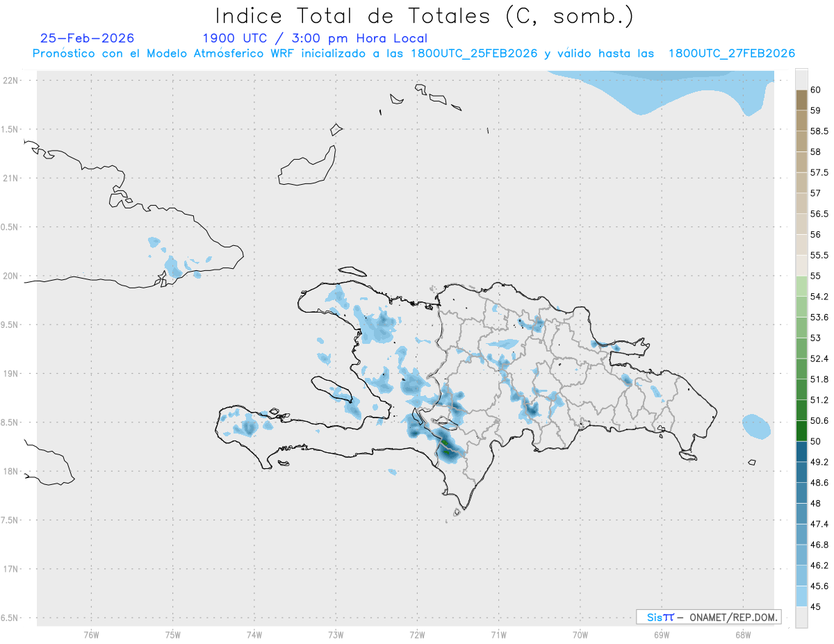834x644 pixels.
Task: Click the colorbar label "52.4"
Action: [819, 359]
